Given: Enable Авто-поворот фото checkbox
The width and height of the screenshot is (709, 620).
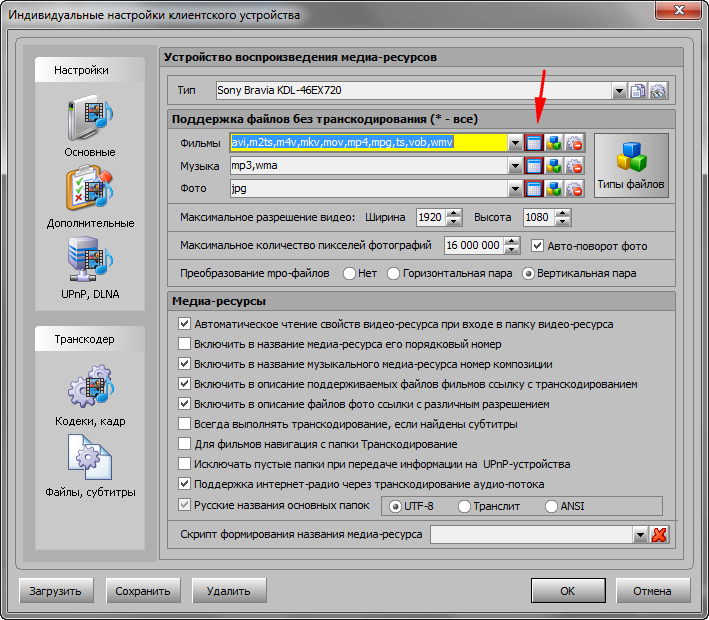Looking at the screenshot, I should point(539,246).
